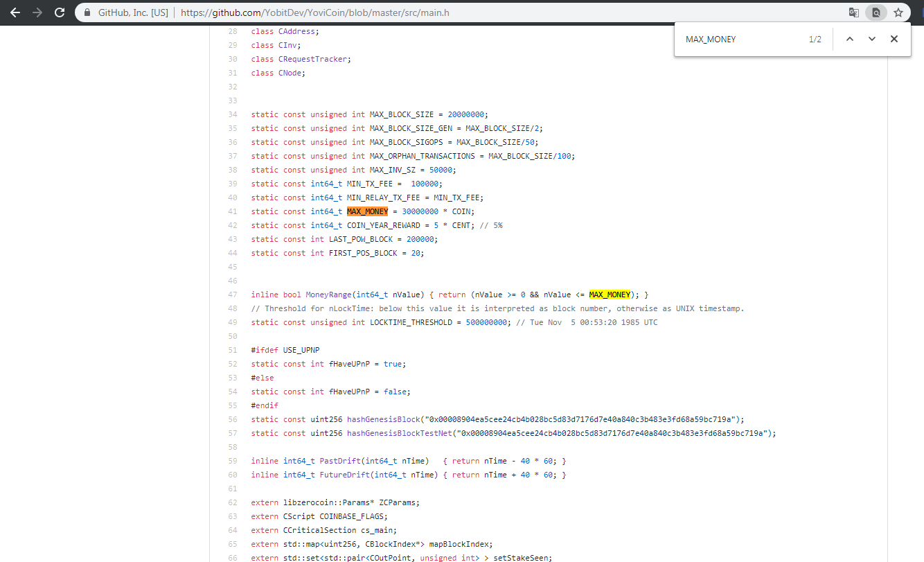Image resolution: width=924 pixels, height=562 pixels.
Task: Bookmark this page with the star
Action: [898, 12]
